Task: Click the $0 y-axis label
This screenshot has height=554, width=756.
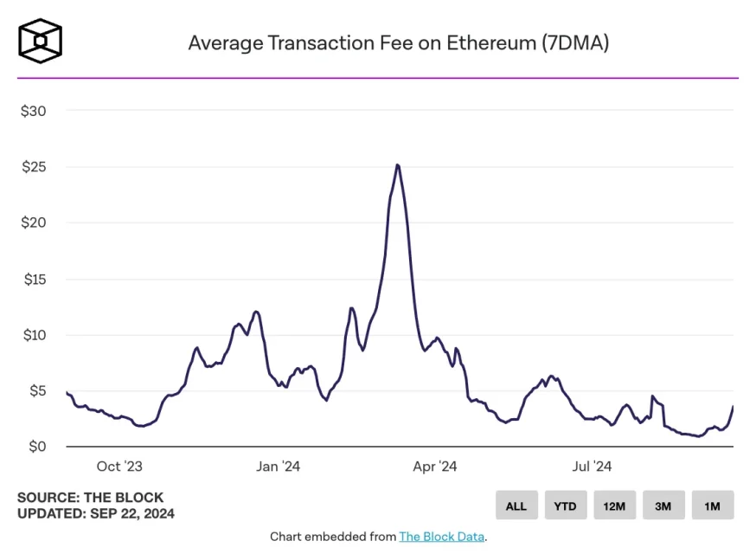Action: click(x=38, y=447)
